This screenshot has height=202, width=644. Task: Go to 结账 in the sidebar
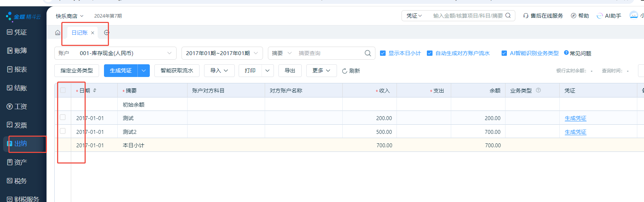[x=20, y=88]
